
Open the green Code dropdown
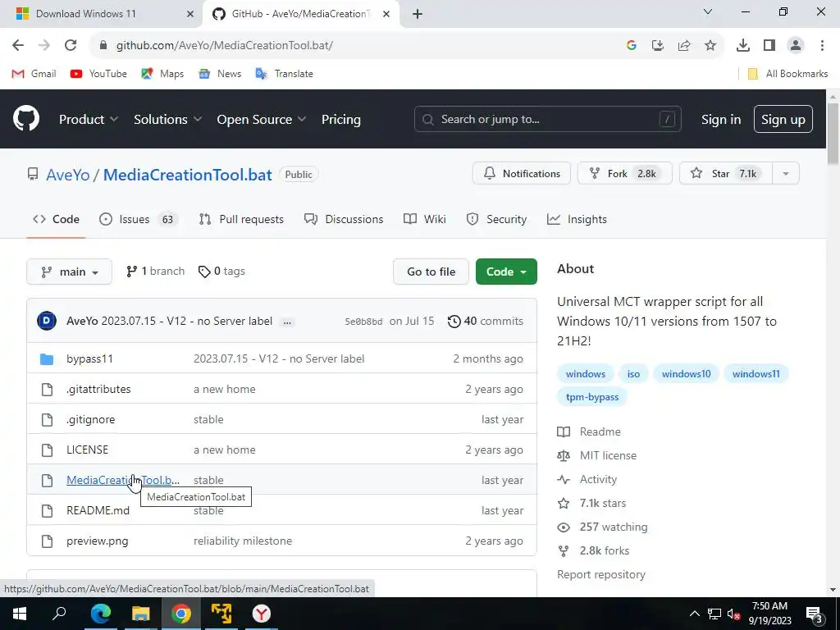pos(506,272)
